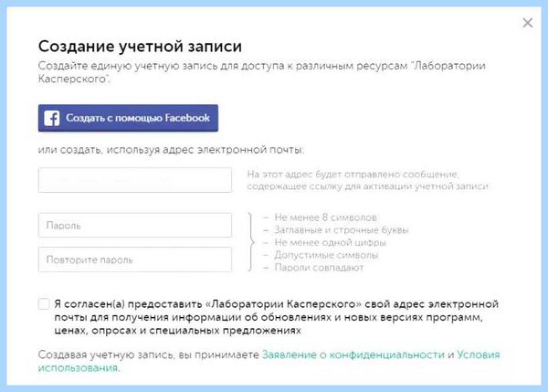Click requirement Заглавные и строчные буквы

tap(341, 230)
